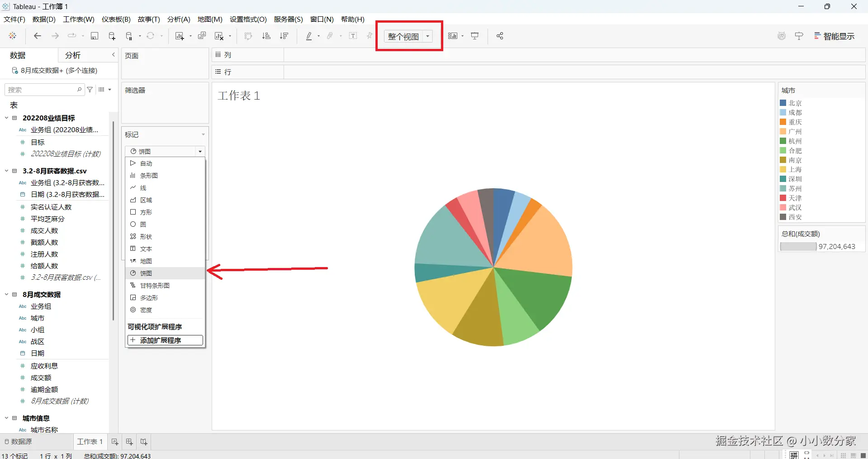This screenshot has width=868, height=459.
Task: Click the data pane search field
Action: (44, 90)
